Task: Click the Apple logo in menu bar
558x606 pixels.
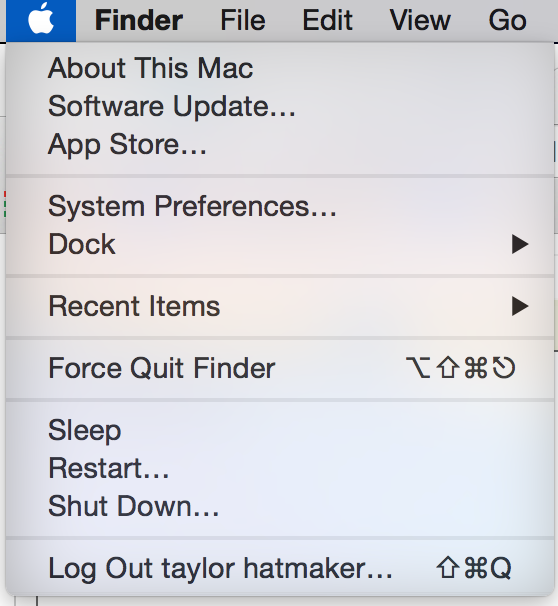Action: (41, 19)
